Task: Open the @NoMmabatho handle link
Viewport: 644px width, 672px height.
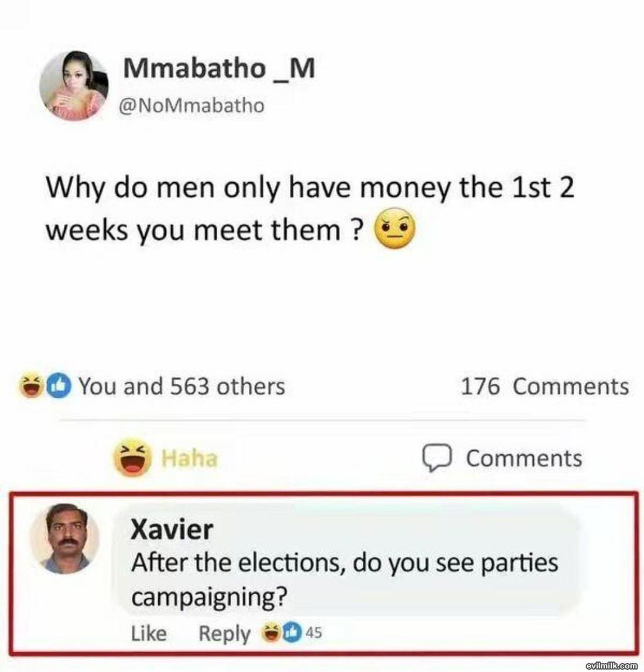Action: (x=191, y=105)
